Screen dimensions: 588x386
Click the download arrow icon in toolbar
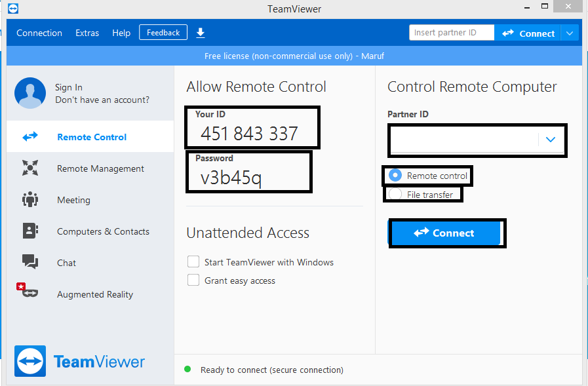point(201,33)
